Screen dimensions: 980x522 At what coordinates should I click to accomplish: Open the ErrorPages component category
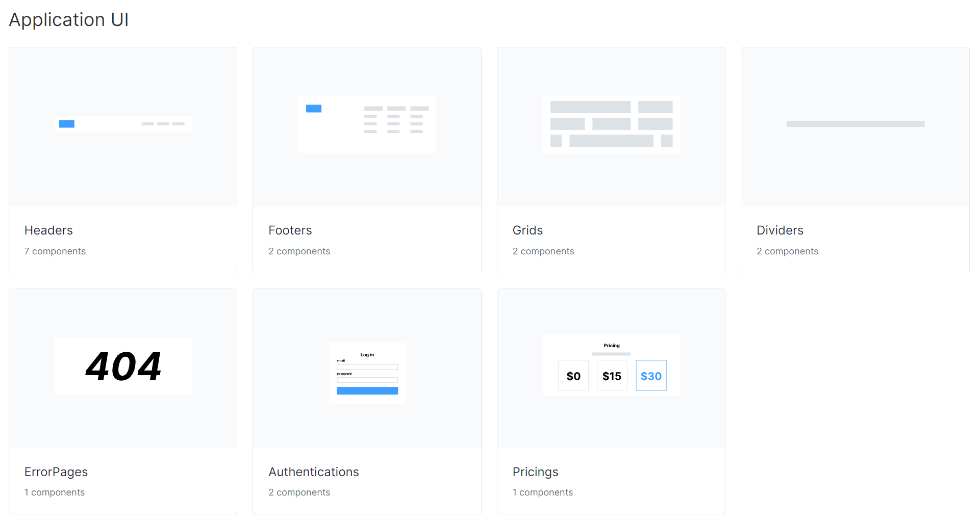(122, 401)
